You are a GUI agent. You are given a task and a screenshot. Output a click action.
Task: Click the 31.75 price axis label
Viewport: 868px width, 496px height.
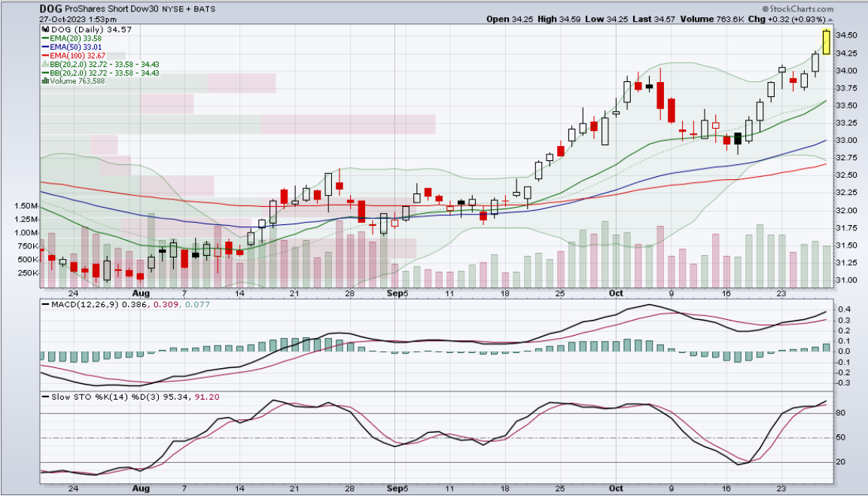pyautogui.click(x=846, y=228)
